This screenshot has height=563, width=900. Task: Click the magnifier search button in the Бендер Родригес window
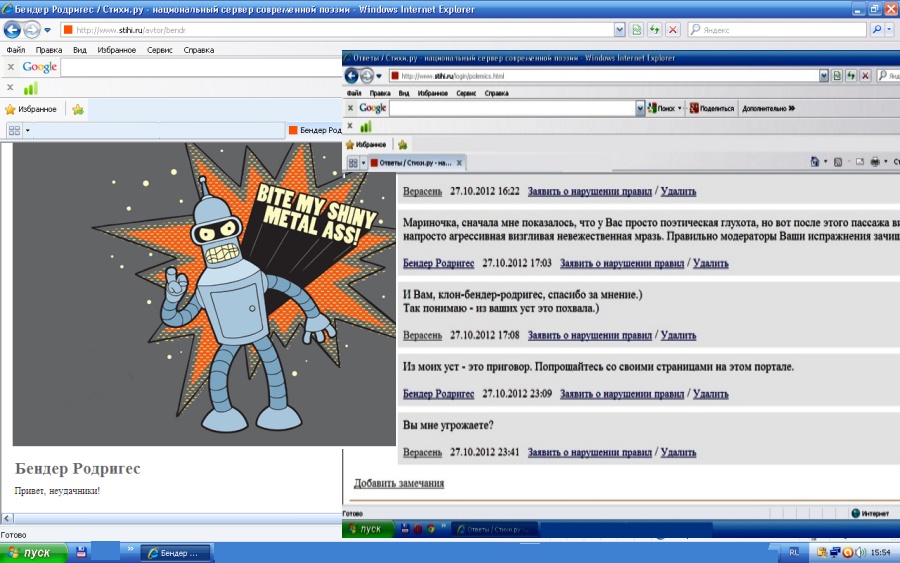point(876,30)
